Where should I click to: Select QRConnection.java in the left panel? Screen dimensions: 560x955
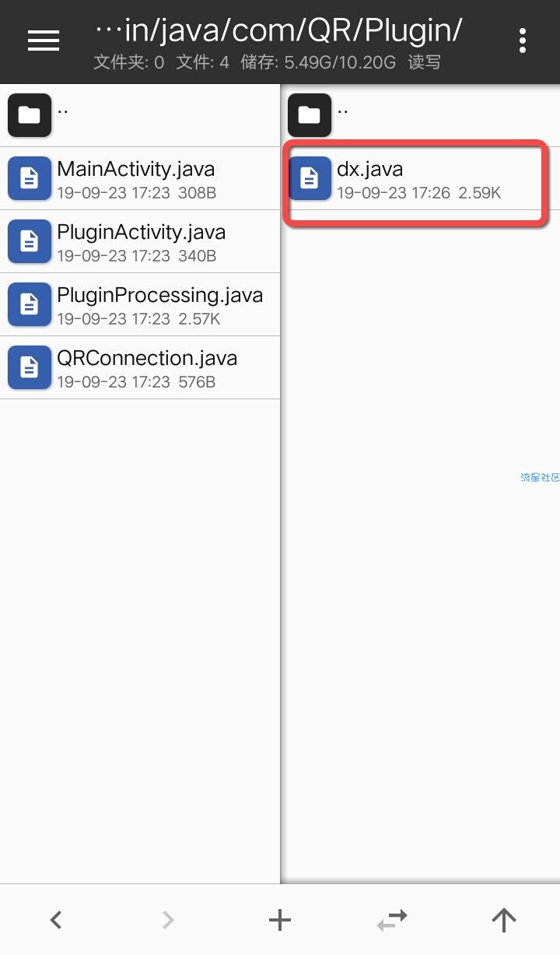(x=140, y=367)
